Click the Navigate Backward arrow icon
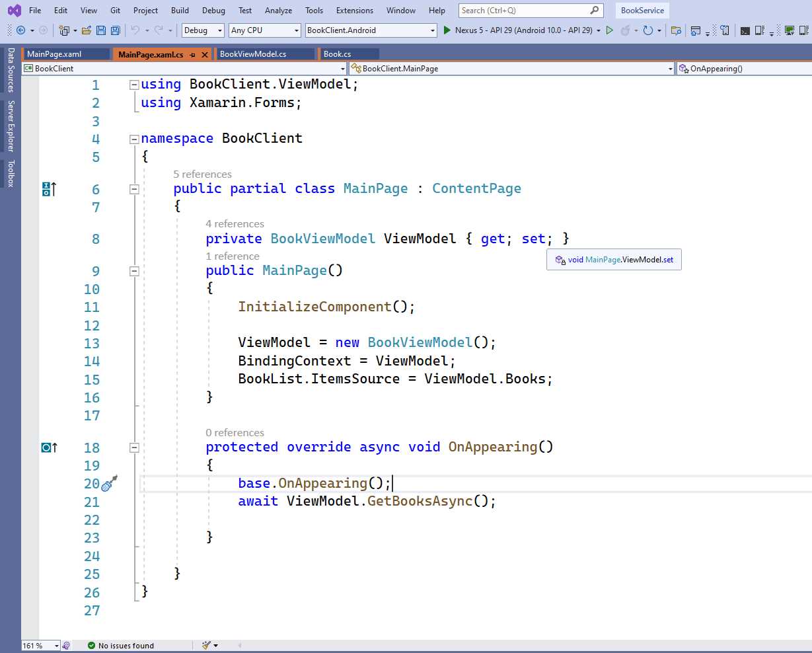Viewport: 812px width, 653px height. [20, 30]
